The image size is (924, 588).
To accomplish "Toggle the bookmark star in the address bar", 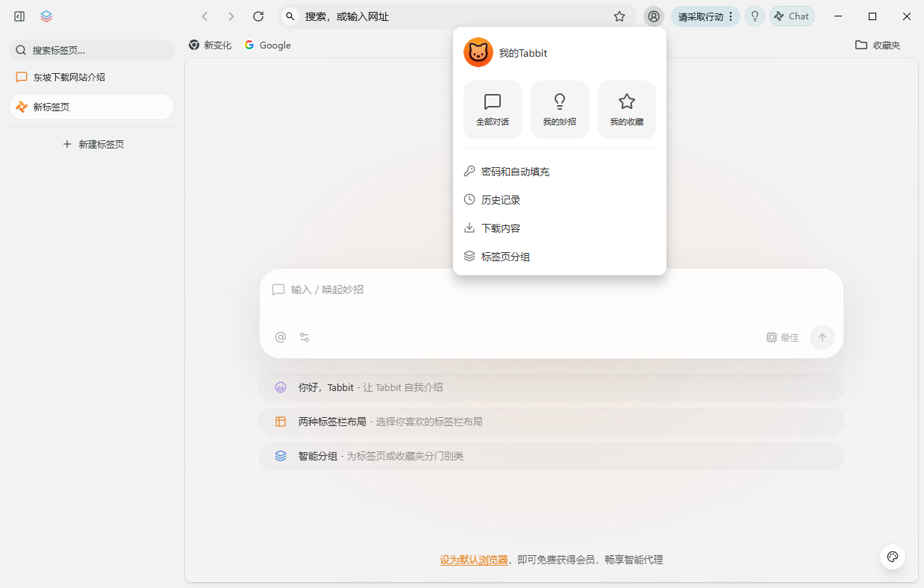I will (x=619, y=16).
